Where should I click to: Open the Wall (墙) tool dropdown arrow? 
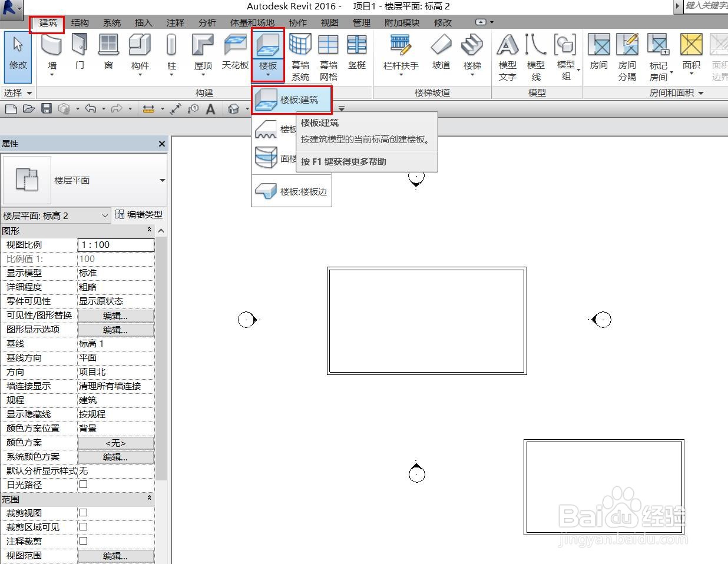(52, 75)
